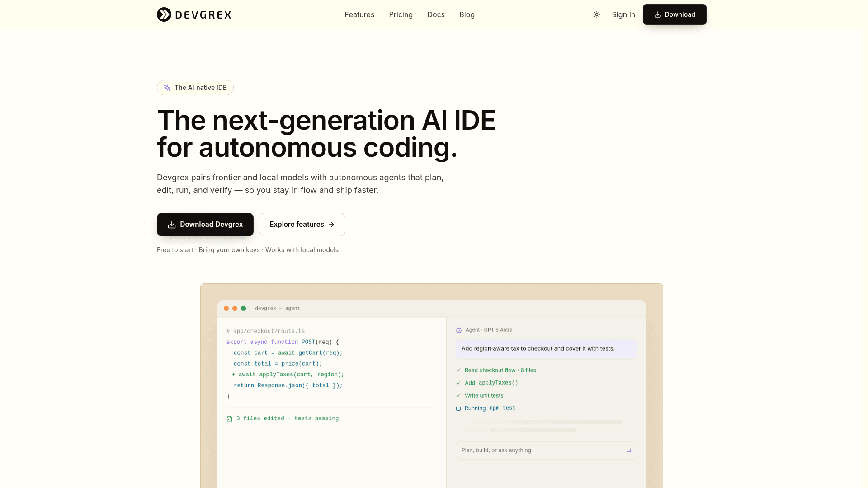Open the Pricing nav item
Screen dimensions: 868x488
pyautogui.click(x=401, y=14)
